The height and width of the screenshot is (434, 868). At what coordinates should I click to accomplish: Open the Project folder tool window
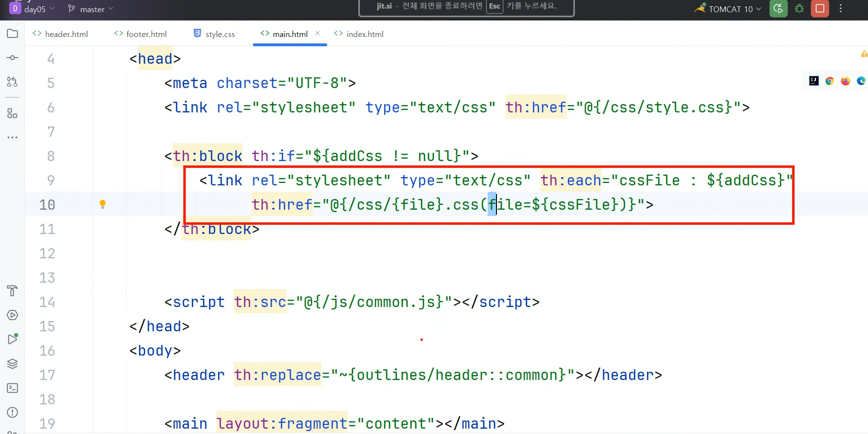point(13,34)
